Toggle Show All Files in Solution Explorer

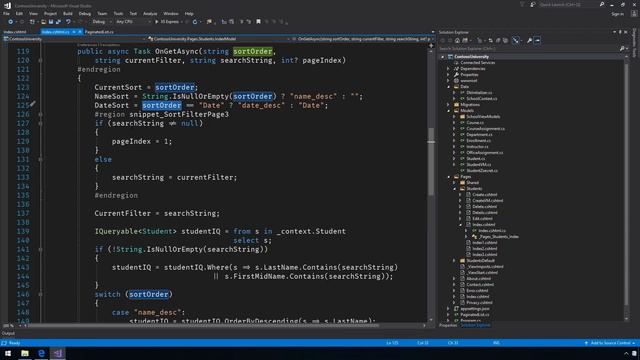click(x=506, y=40)
